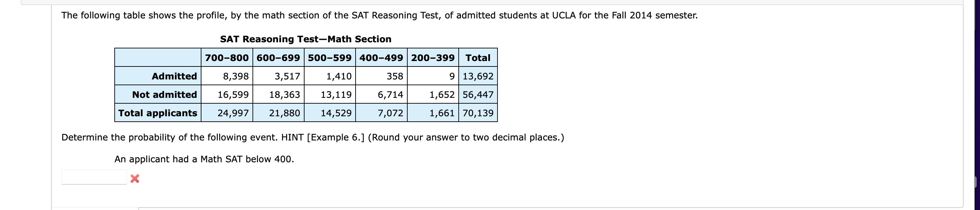
Task: Click the '400–499' column header
Action: [381, 58]
